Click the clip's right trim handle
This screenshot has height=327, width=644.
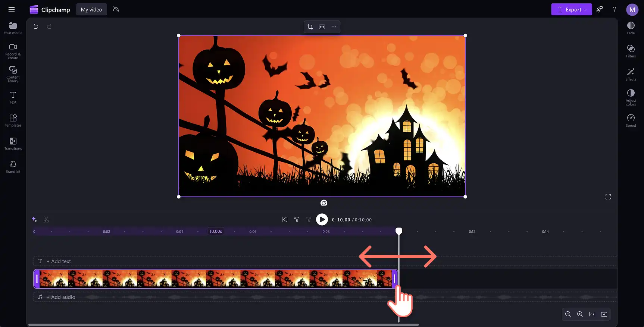[x=394, y=279]
